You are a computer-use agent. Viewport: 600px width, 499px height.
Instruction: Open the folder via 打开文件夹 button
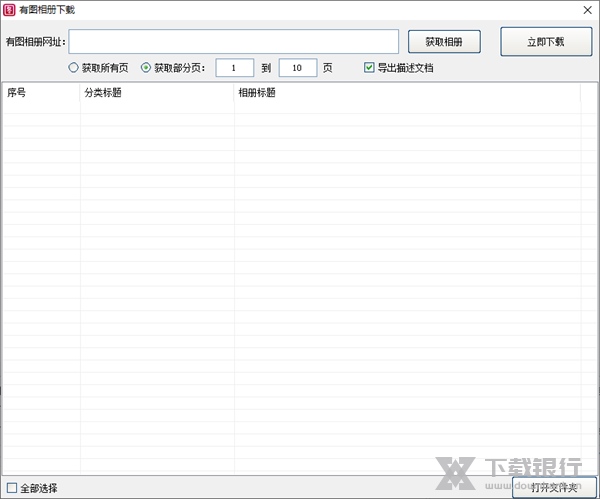(553, 488)
